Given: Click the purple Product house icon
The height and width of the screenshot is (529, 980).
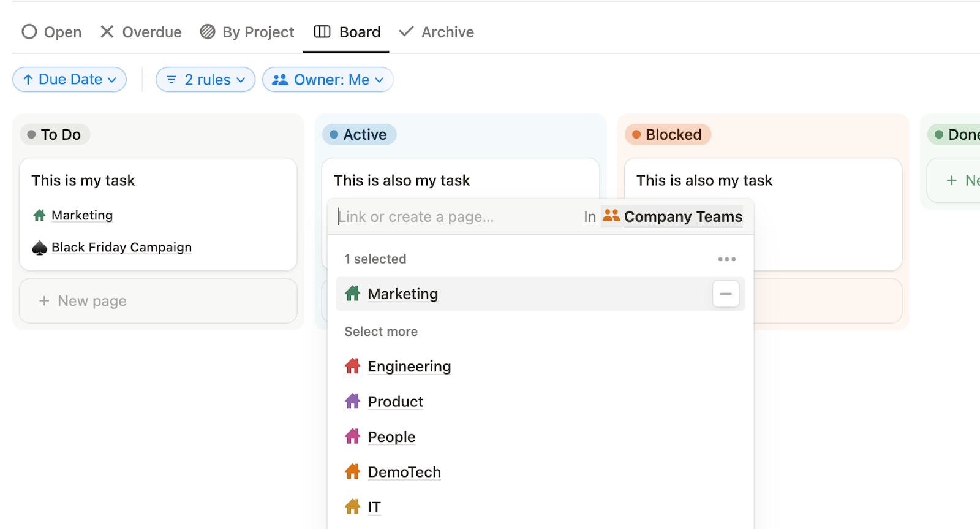Looking at the screenshot, I should point(352,402).
